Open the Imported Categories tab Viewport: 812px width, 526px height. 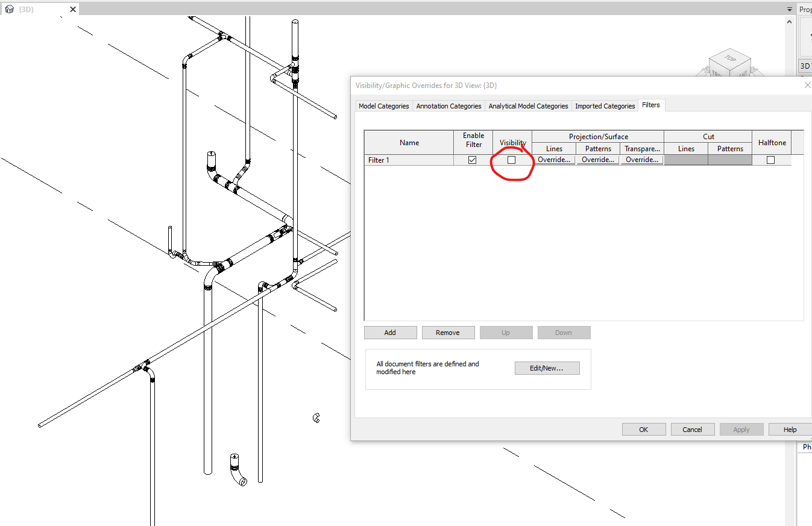point(605,105)
